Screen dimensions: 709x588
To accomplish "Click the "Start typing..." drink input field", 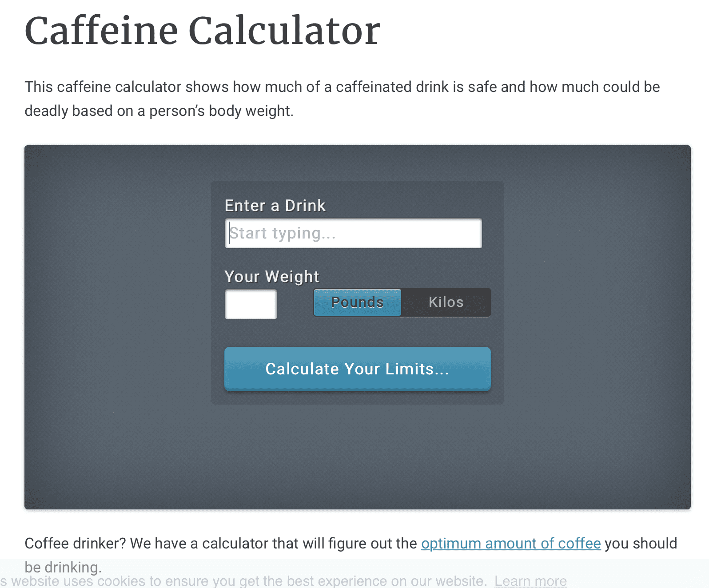I will tap(353, 233).
